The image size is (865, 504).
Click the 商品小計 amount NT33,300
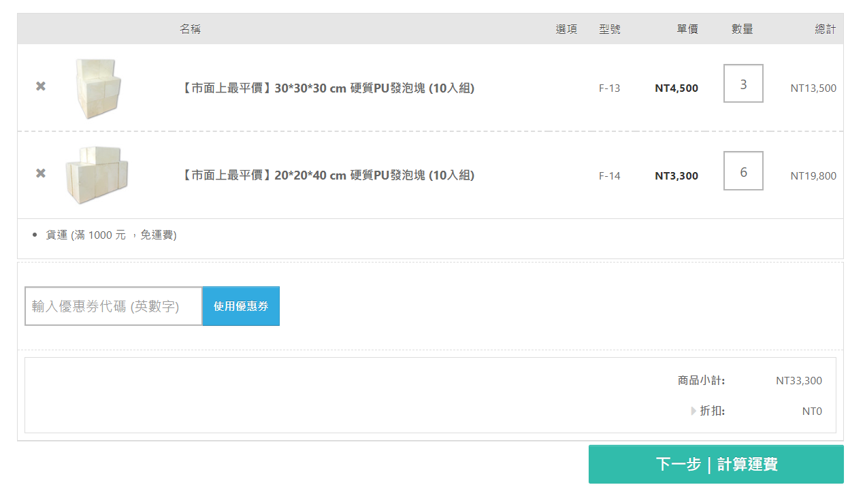pyautogui.click(x=798, y=381)
